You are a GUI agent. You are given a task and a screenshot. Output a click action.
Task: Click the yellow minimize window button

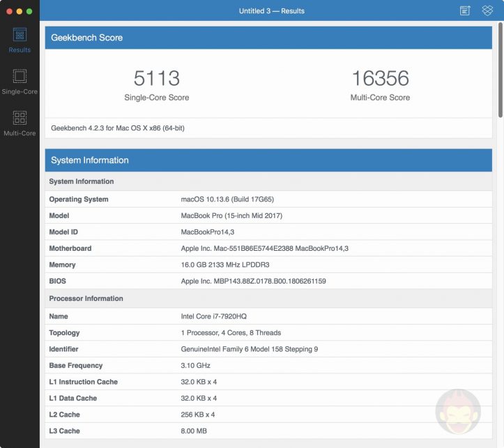(x=20, y=12)
